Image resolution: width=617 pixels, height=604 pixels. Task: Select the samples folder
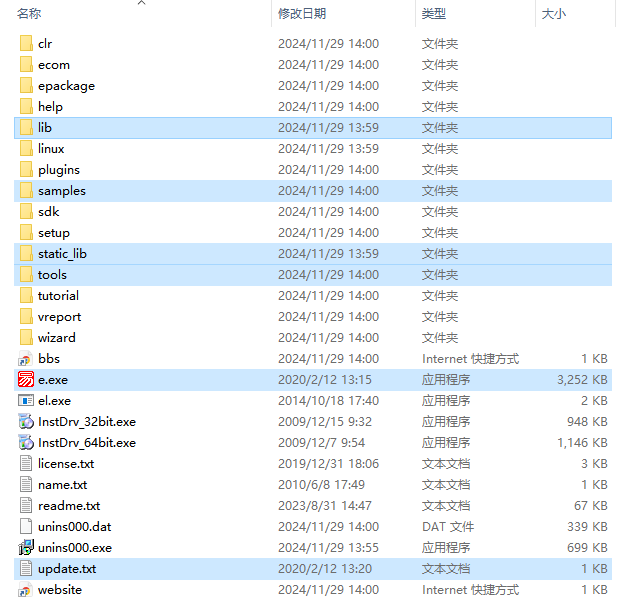coord(61,191)
